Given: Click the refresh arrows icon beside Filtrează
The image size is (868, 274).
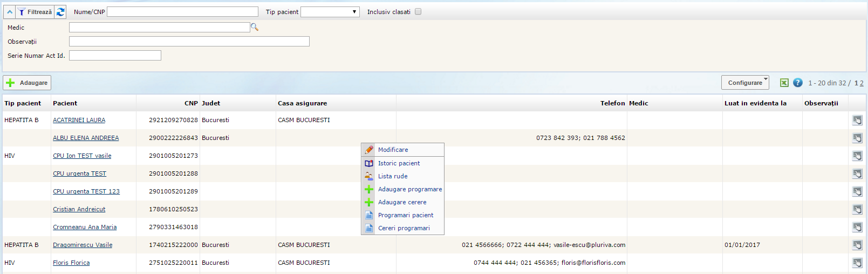Looking at the screenshot, I should 60,12.
